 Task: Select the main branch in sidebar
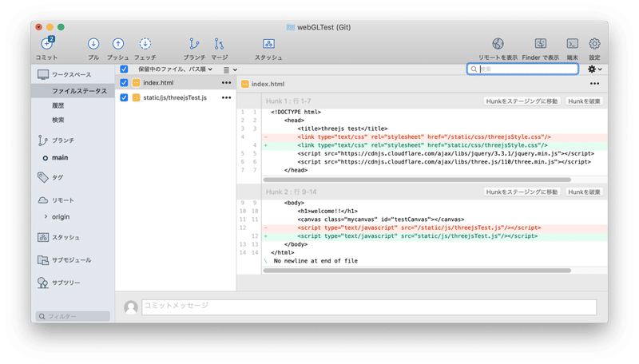pos(60,157)
